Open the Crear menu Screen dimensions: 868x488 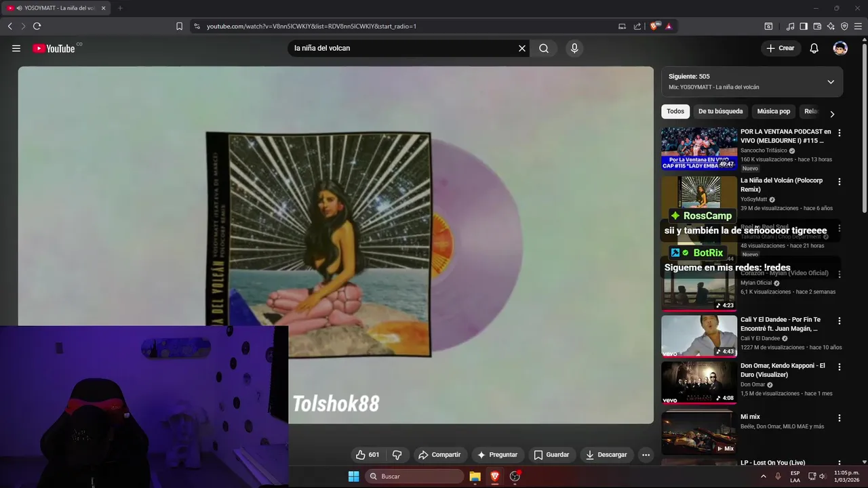coord(780,48)
